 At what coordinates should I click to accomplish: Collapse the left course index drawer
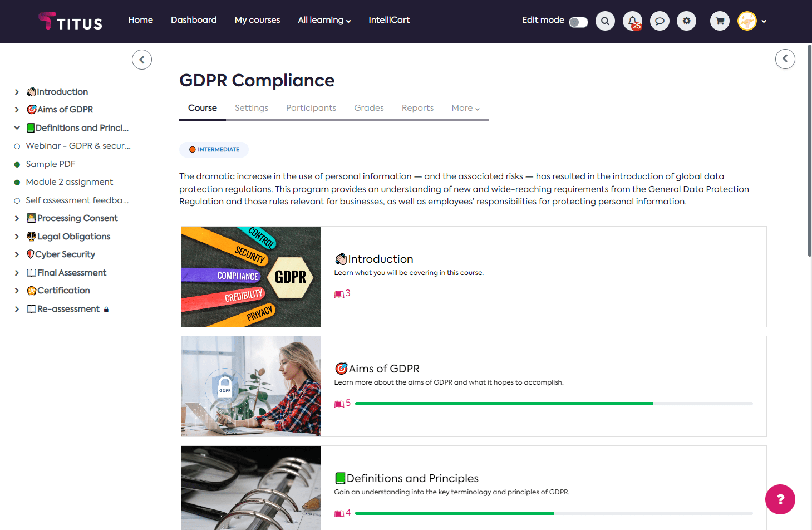pos(142,60)
